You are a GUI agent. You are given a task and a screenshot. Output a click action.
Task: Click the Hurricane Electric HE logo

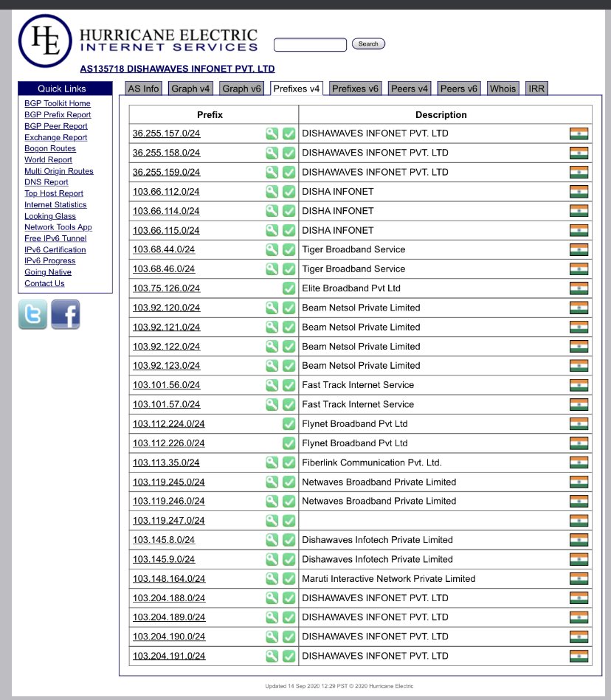(45, 41)
